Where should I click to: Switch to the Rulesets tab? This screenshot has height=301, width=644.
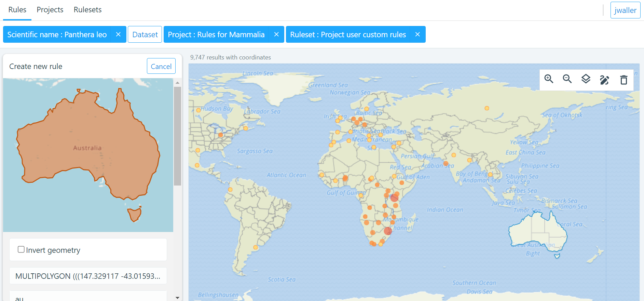[87, 10]
